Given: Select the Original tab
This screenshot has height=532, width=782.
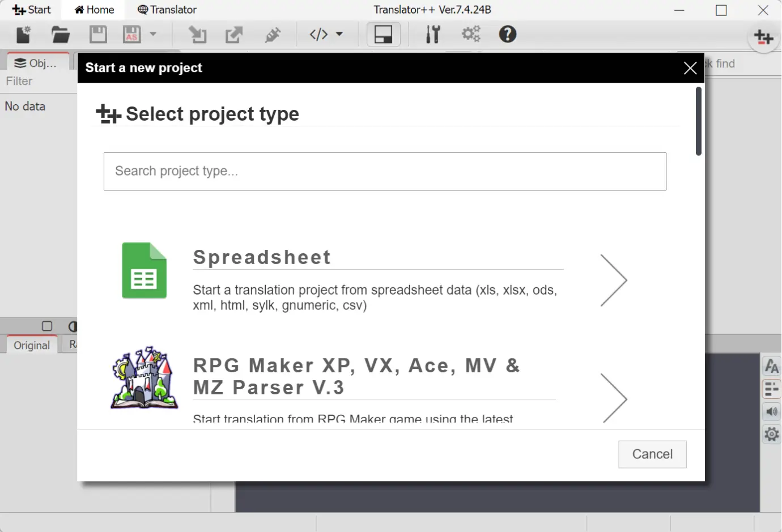Looking at the screenshot, I should [x=32, y=345].
